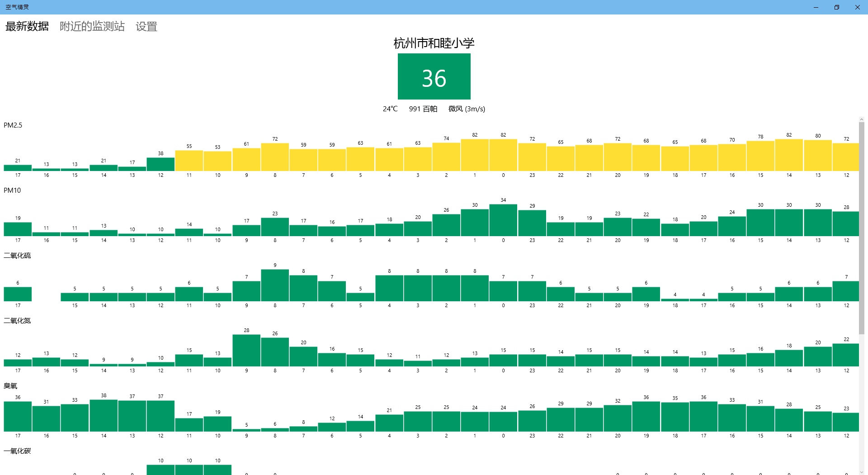This screenshot has height=475, width=868.
Task: Click the scrollbar up arrow
Action: (x=862, y=120)
